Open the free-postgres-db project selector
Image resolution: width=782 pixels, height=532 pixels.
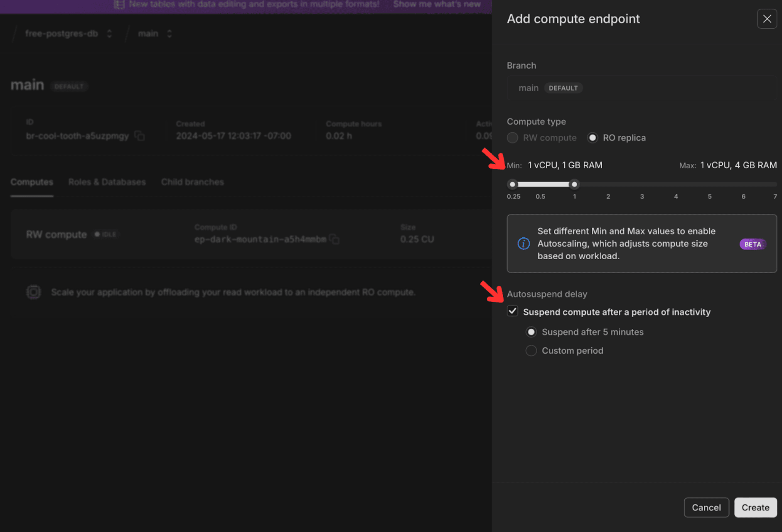[69, 34]
